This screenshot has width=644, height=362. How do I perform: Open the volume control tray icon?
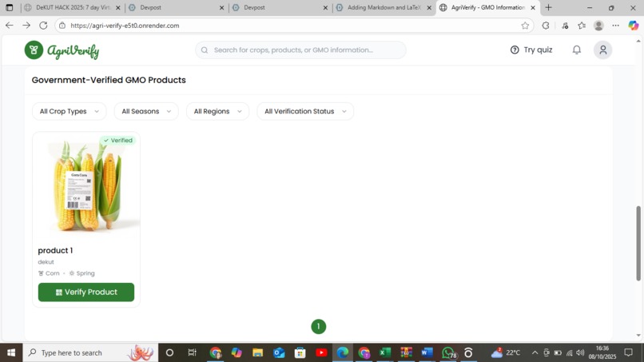click(580, 352)
